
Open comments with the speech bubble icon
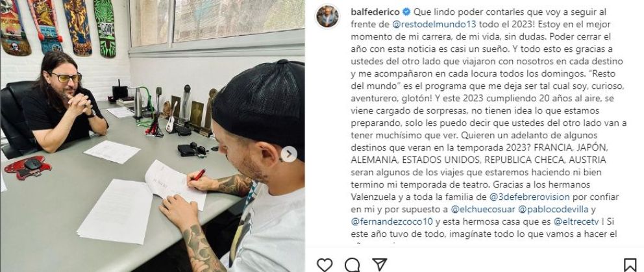352,264
